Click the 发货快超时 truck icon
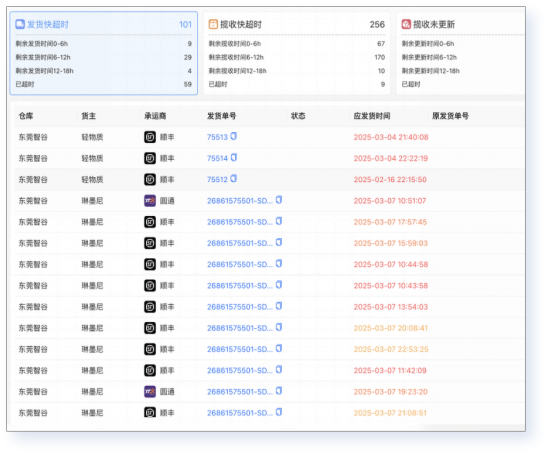The height and width of the screenshot is (452, 546). 20,24
